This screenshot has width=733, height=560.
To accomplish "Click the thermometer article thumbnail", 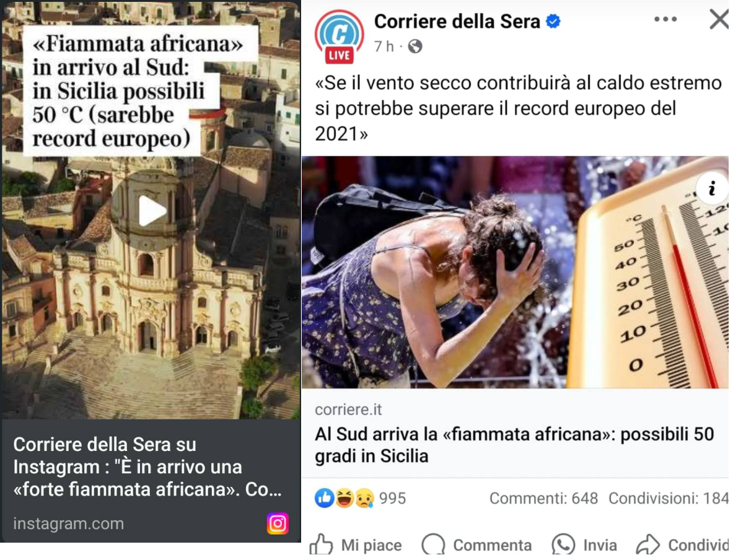I will click(x=515, y=272).
